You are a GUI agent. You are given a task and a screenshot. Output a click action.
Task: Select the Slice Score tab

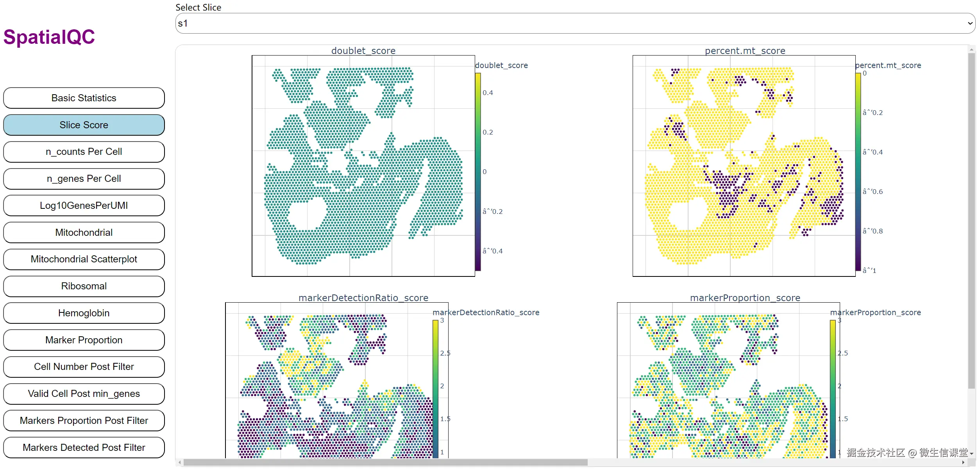pyautogui.click(x=84, y=125)
